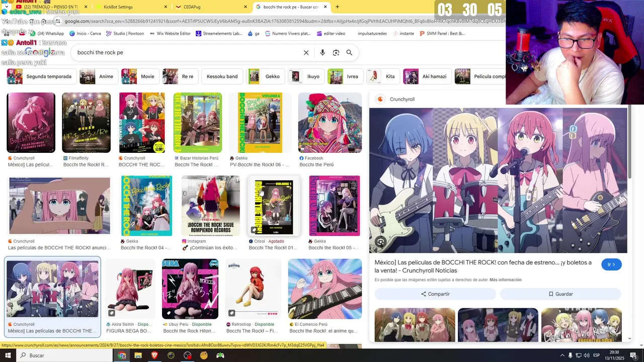Open Inicio - Canva bookmark

point(85,33)
